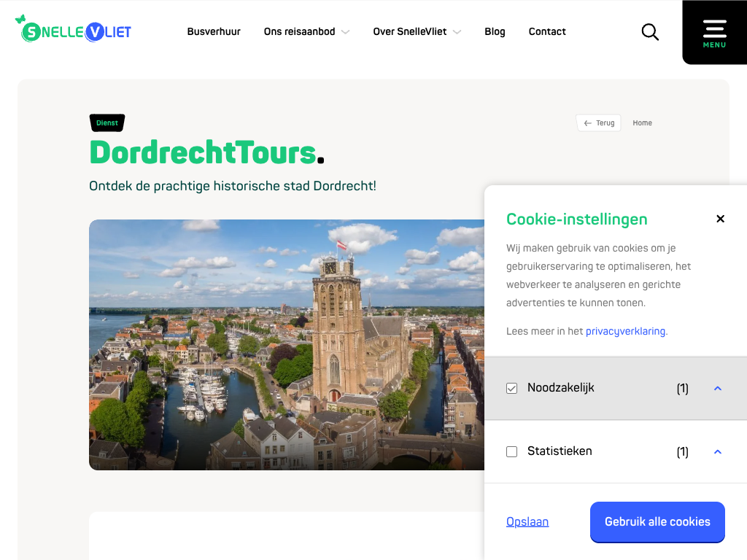
Task: Click the Noodzakelijk count (1)
Action: tap(682, 389)
